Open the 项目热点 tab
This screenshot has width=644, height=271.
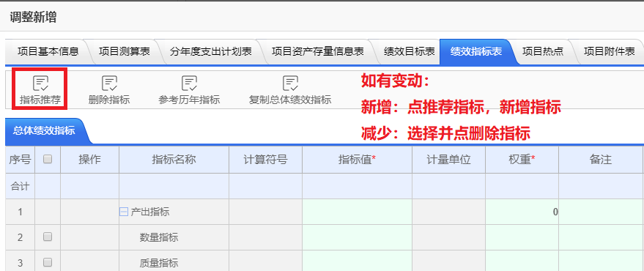(x=543, y=52)
